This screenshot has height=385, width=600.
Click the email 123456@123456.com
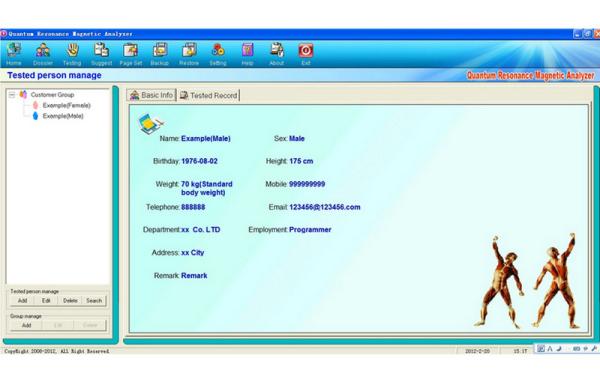click(x=325, y=207)
